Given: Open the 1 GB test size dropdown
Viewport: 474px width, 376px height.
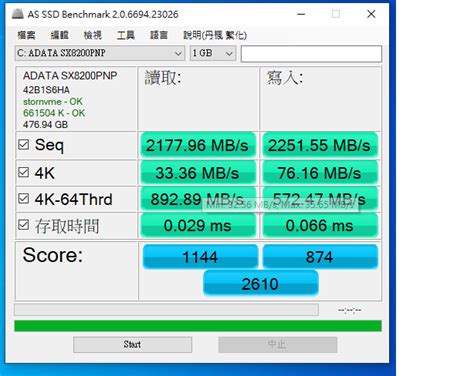Looking at the screenshot, I should [213, 53].
